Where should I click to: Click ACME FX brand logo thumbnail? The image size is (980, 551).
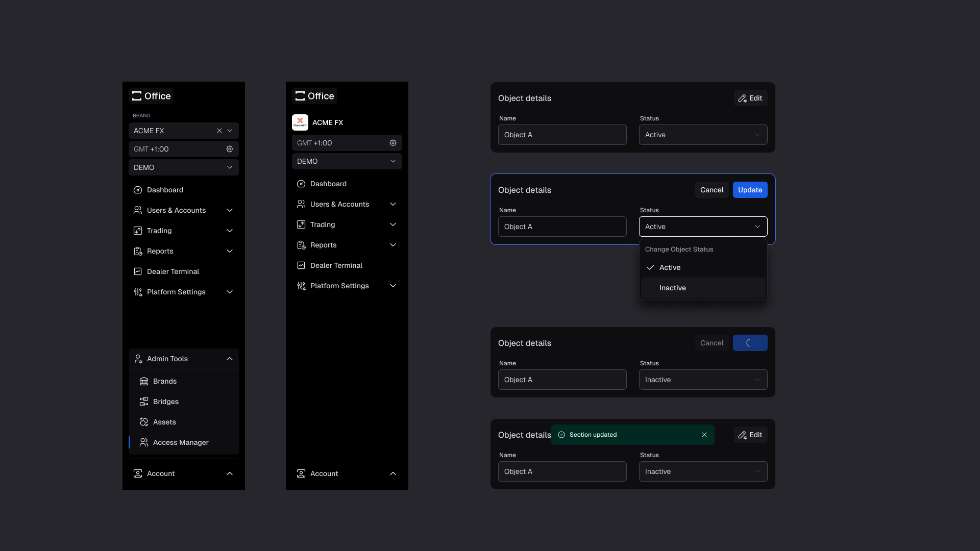coord(300,122)
